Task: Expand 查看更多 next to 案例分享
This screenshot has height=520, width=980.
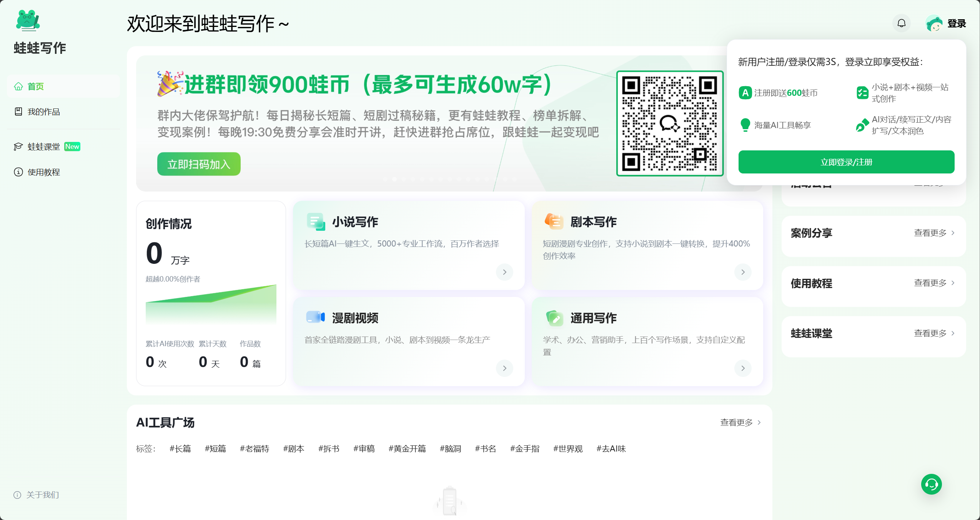Action: 933,232
